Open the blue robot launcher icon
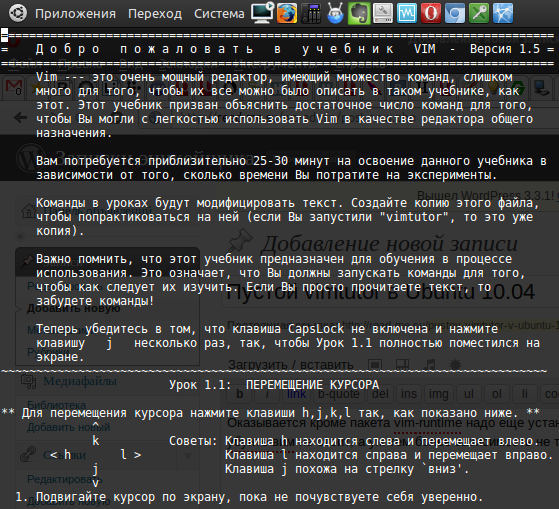The height and width of the screenshot is (509, 559). [x=335, y=13]
